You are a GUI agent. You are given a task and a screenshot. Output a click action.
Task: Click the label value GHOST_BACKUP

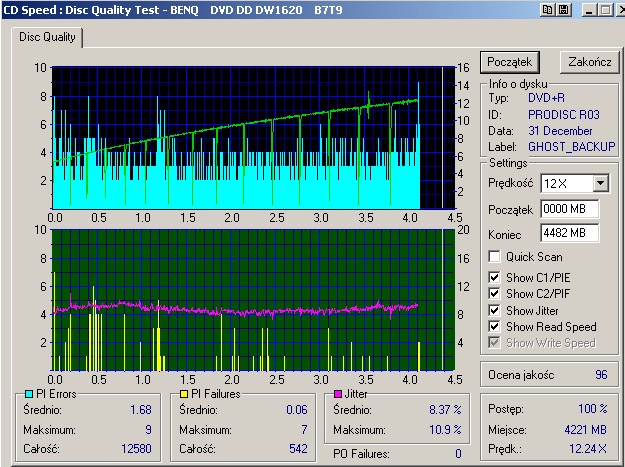pyautogui.click(x=572, y=147)
